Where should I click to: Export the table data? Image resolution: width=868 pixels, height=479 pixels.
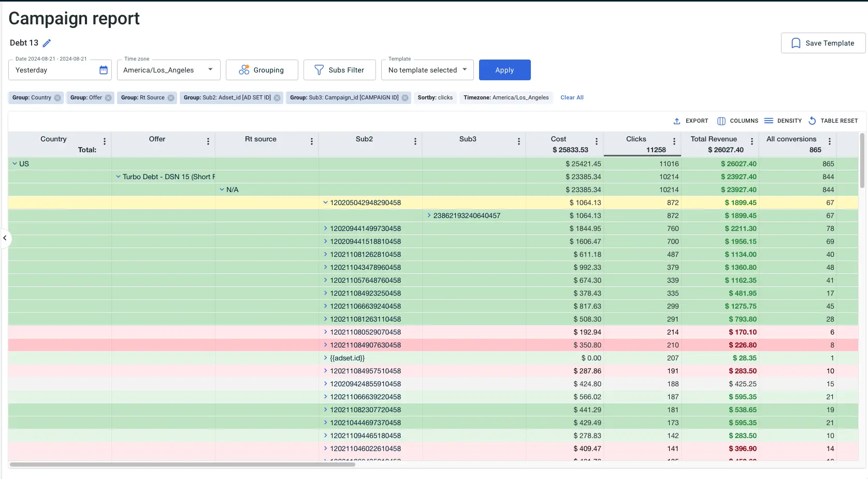pyautogui.click(x=690, y=121)
